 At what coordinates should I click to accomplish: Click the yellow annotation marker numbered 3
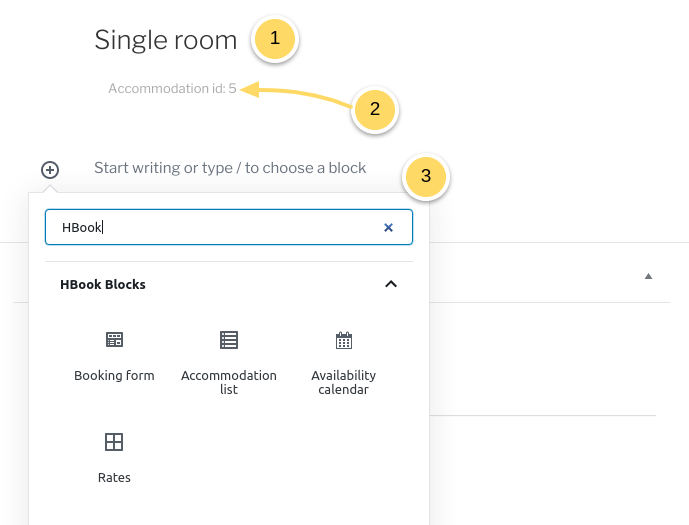426,176
